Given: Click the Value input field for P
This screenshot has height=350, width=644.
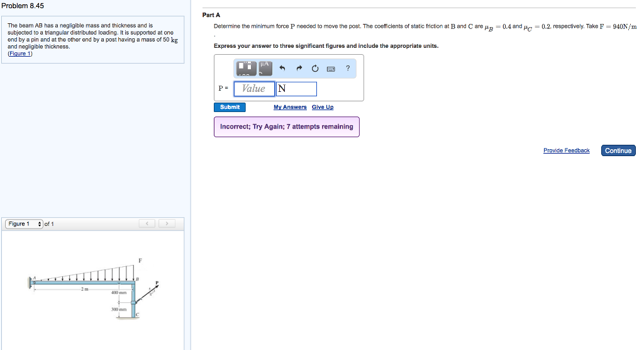Looking at the screenshot, I should click(254, 89).
